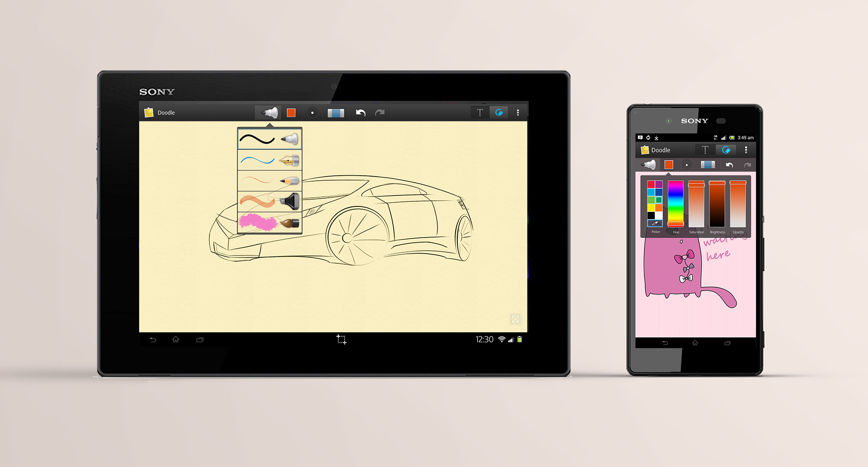Tap the resize handle in the canvas corner
Screen dimensions: 868x467
(515, 318)
